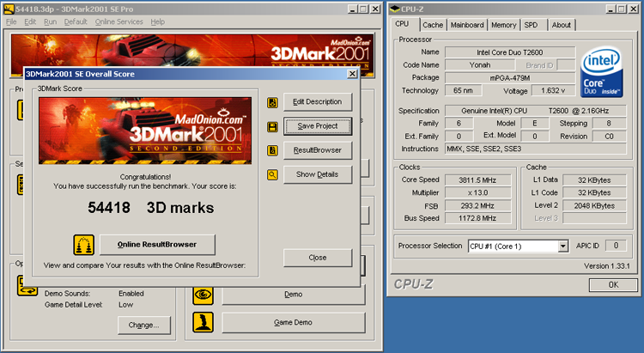Screen dimensions: 644x353
Task: Open the Online Services menu
Action: click(x=118, y=21)
